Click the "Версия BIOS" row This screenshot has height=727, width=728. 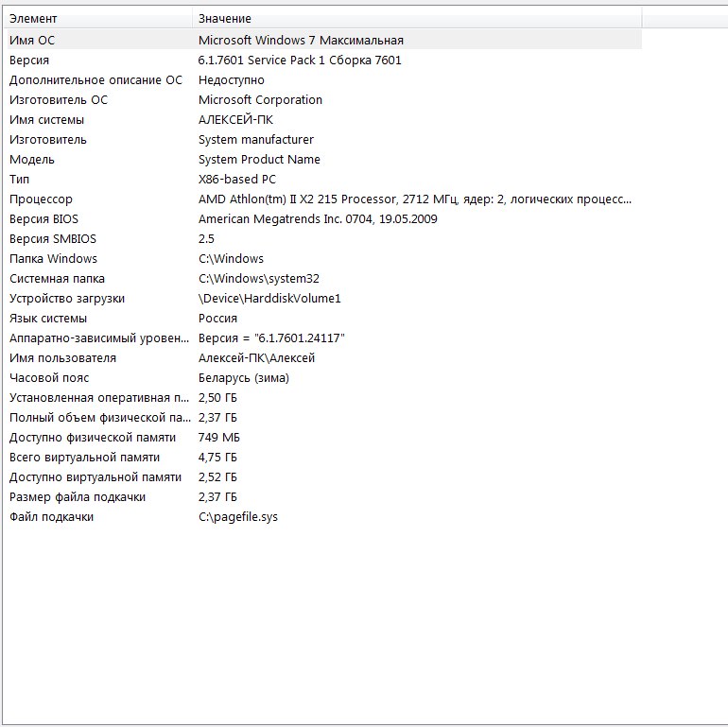[x=43, y=219]
